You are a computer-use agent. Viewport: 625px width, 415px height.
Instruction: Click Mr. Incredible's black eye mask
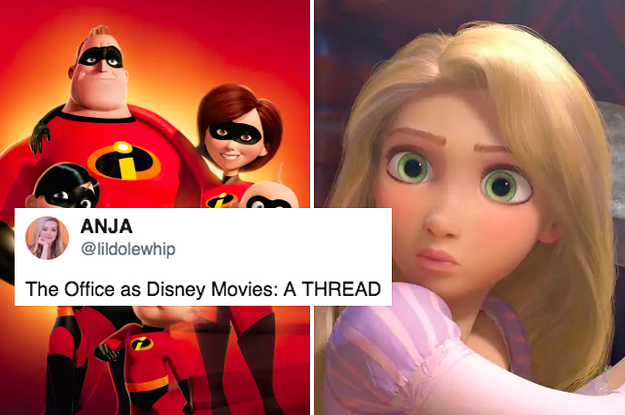point(101,57)
